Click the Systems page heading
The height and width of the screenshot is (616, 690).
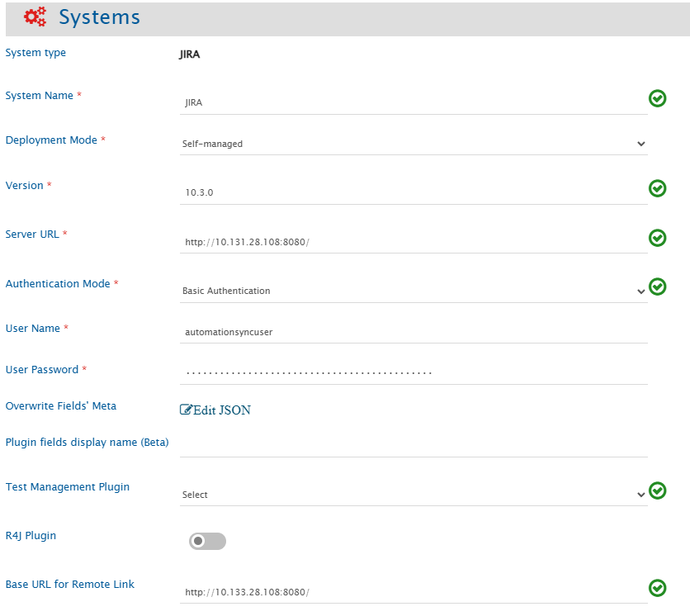(99, 17)
